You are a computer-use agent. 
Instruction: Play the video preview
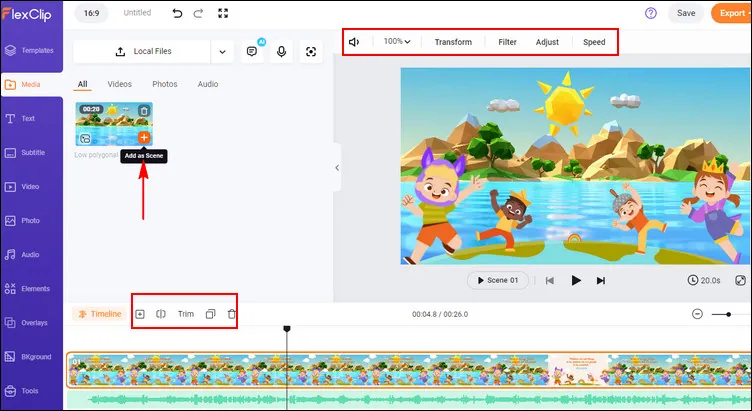pos(576,281)
